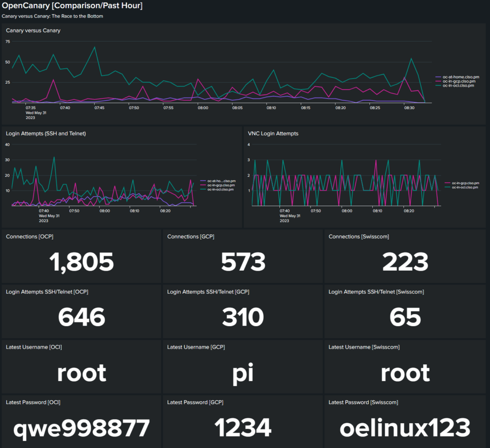Click oc-in-oci.ciso.pm legend in Login Attempts chart

(x=221, y=189)
